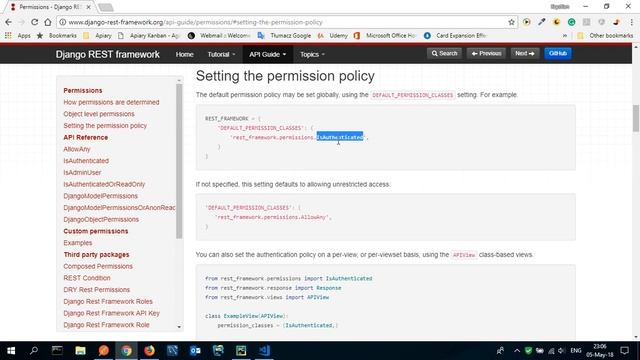
Task: Open Django Rest Framework Roles link
Action: click(108, 302)
